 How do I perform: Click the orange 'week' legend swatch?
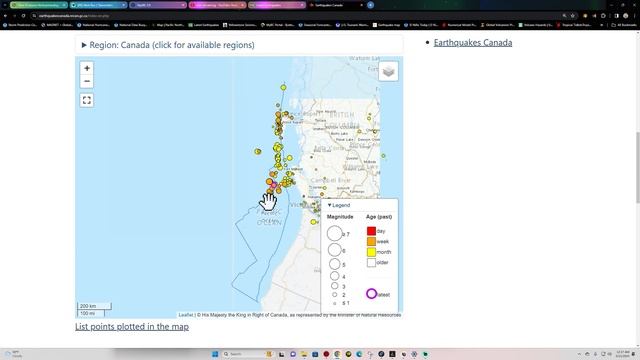pos(371,241)
